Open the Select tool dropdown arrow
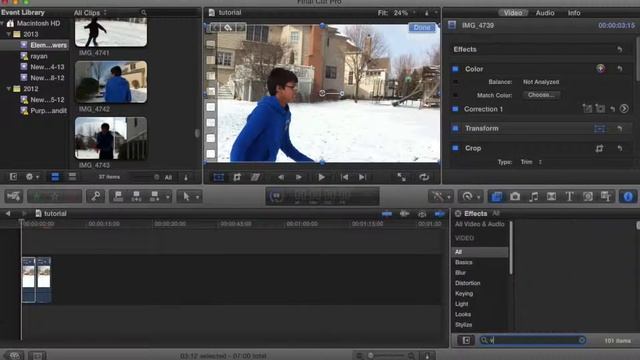640x360 pixels. (x=198, y=198)
